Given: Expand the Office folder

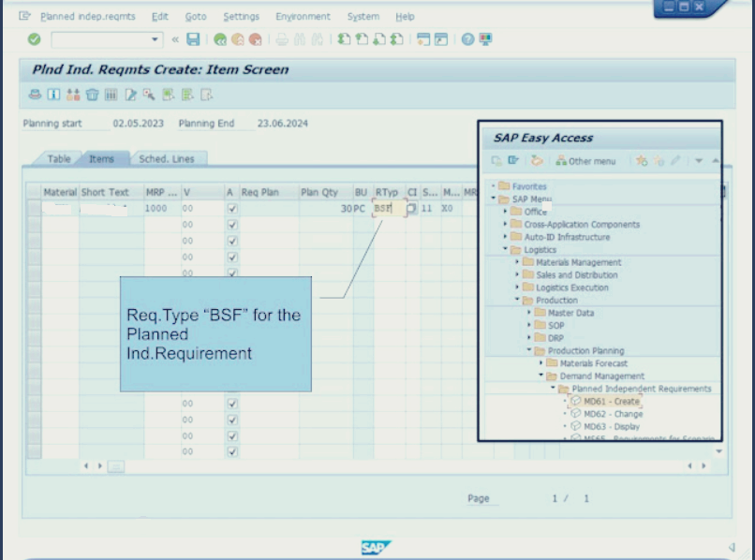Looking at the screenshot, I should (x=505, y=211).
